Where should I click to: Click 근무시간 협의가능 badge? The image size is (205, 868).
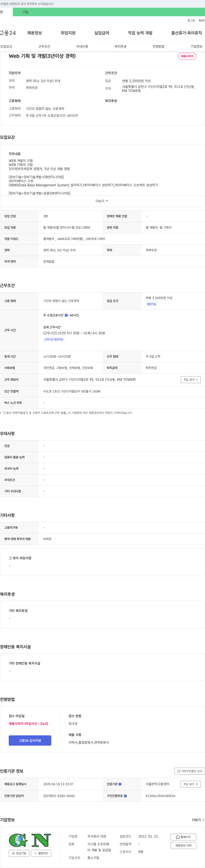pyautogui.click(x=54, y=339)
